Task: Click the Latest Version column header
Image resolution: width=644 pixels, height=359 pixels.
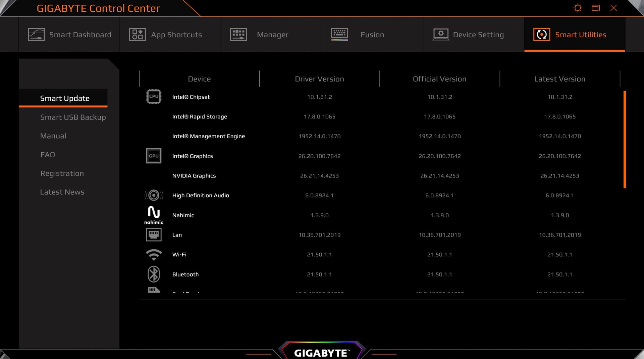Action: click(x=559, y=79)
